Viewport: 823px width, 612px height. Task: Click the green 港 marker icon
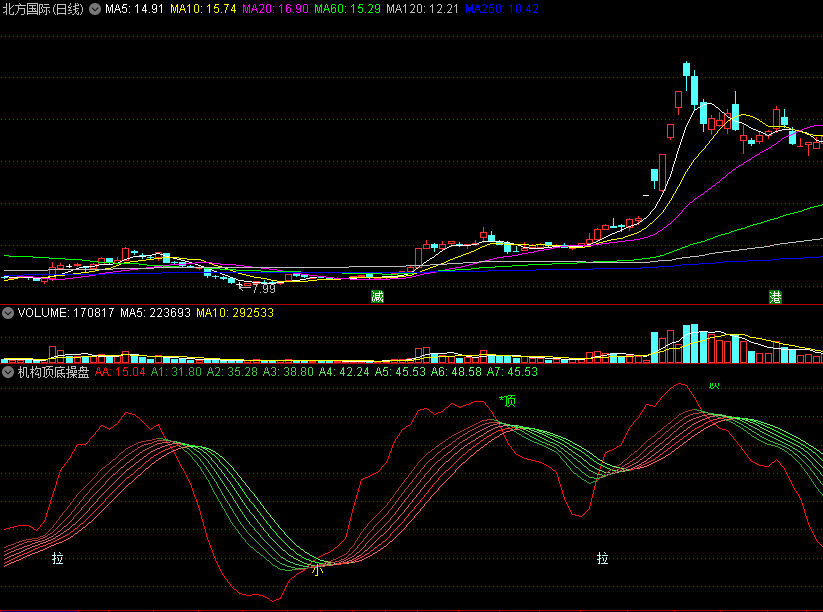pos(775,297)
